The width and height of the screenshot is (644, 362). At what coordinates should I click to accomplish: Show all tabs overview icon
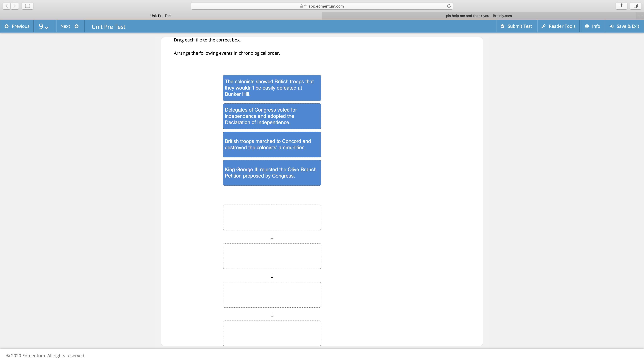click(x=636, y=6)
